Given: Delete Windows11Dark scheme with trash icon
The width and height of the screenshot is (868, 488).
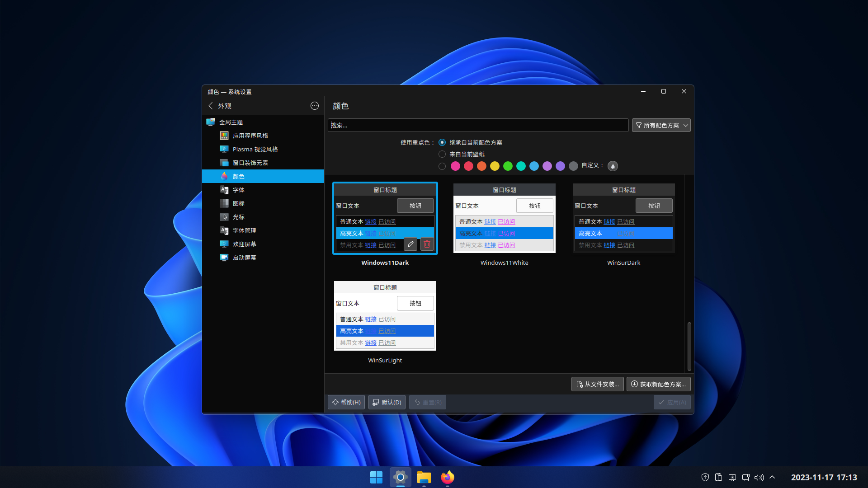Looking at the screenshot, I should [427, 244].
